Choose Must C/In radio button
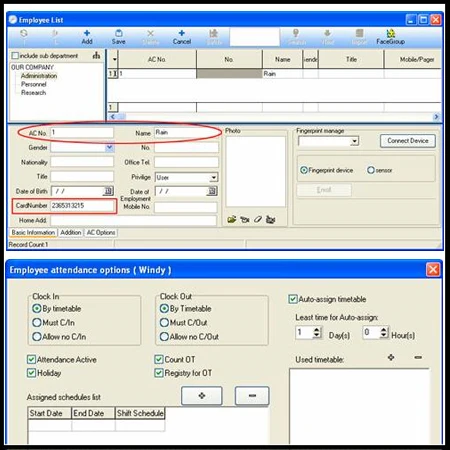This screenshot has width=450, height=450. click(x=37, y=322)
